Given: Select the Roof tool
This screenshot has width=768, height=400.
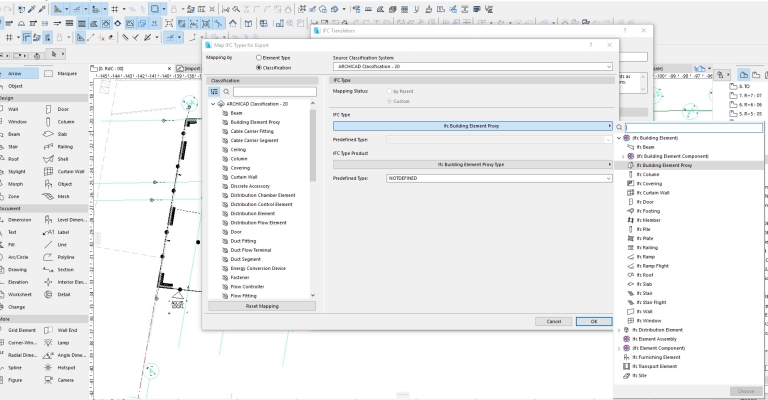Looking at the screenshot, I should (x=13, y=159).
